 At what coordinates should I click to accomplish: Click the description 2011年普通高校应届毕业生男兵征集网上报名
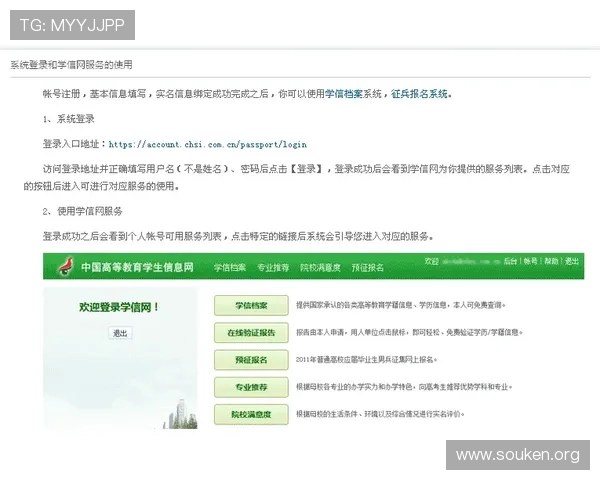pos(366,359)
